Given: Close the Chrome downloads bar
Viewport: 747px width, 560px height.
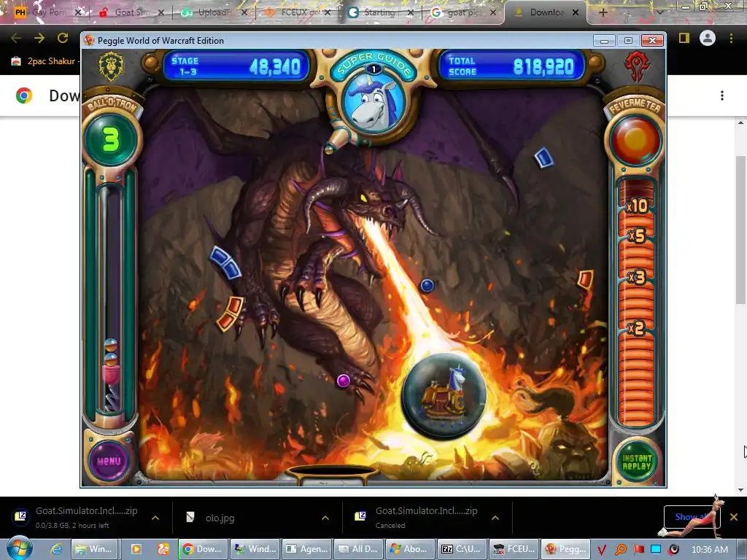Looking at the screenshot, I should pos(734,517).
